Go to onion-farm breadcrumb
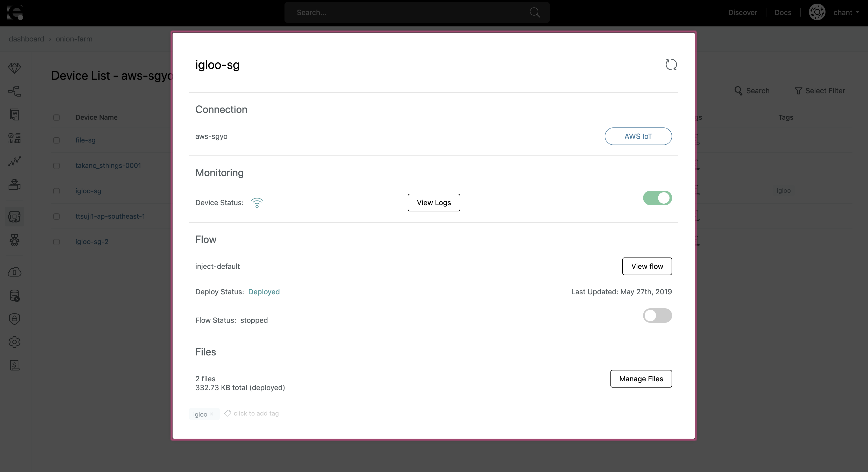This screenshot has height=472, width=868. (74, 39)
